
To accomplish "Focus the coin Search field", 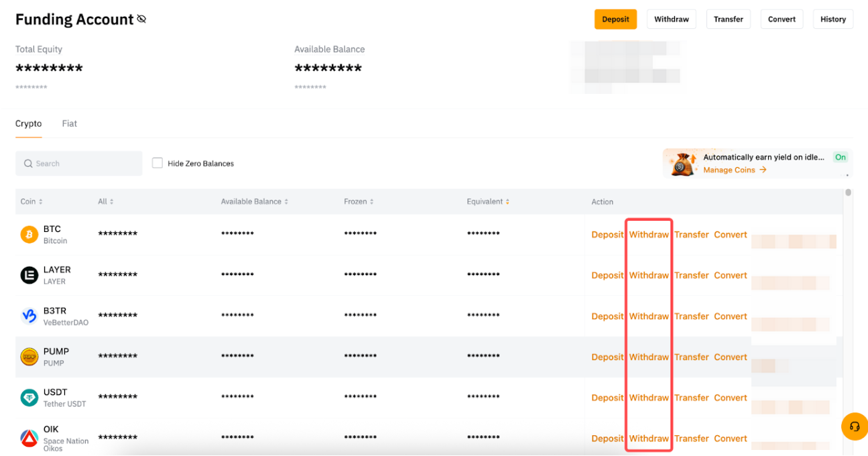I will tap(79, 164).
